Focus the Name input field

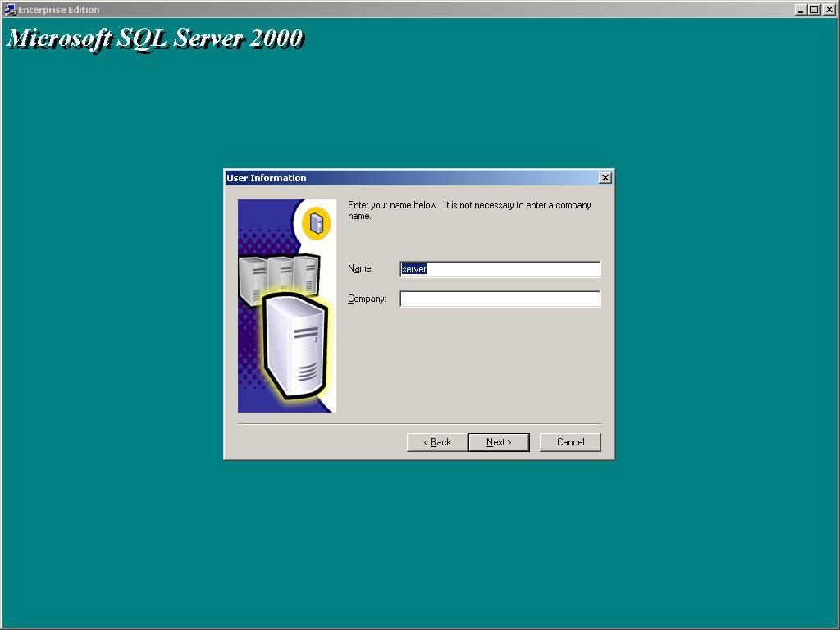coord(500,269)
